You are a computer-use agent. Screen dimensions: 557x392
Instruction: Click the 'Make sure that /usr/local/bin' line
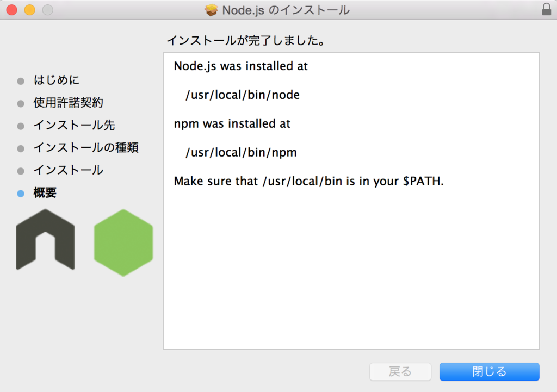309,181
